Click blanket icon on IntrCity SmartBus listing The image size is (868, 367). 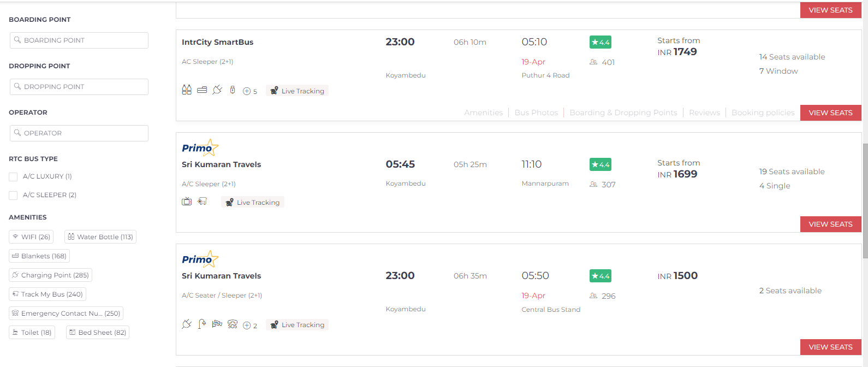tap(202, 90)
